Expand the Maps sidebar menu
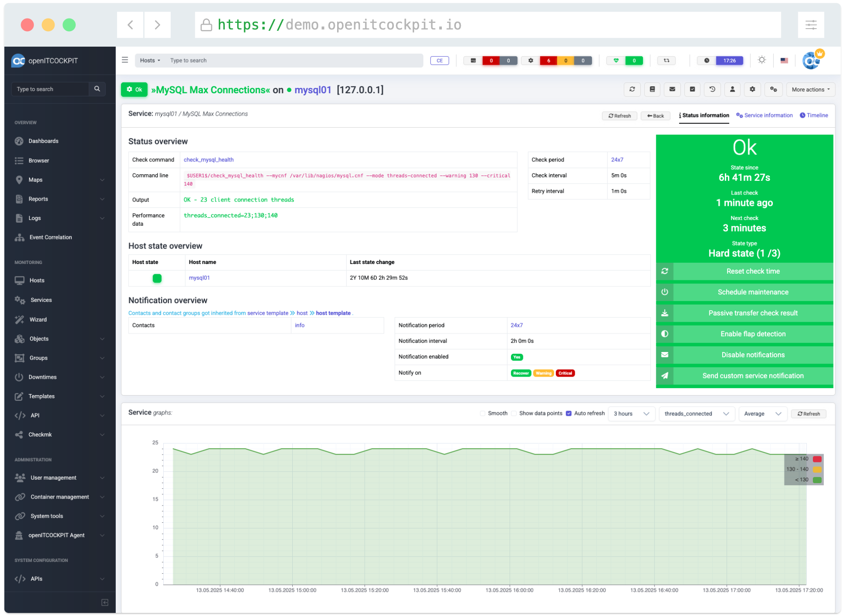The width and height of the screenshot is (845, 616). pyautogui.click(x=59, y=180)
